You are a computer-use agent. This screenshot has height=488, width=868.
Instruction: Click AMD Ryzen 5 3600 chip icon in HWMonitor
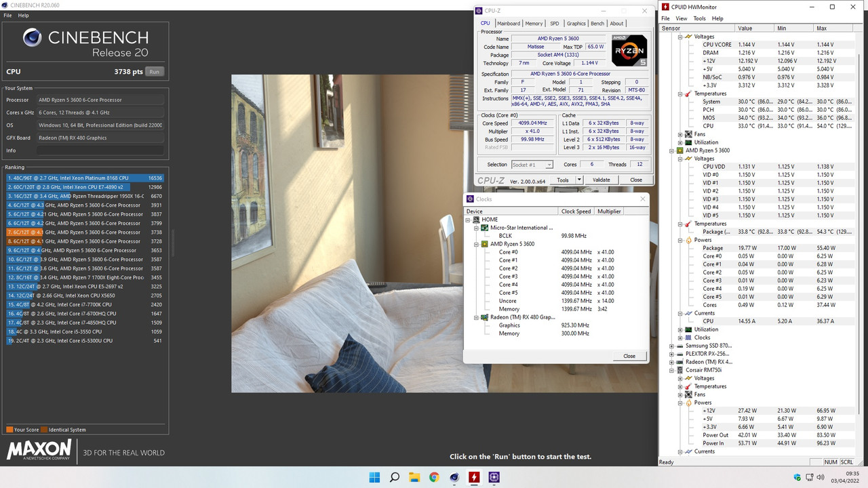[x=680, y=150]
